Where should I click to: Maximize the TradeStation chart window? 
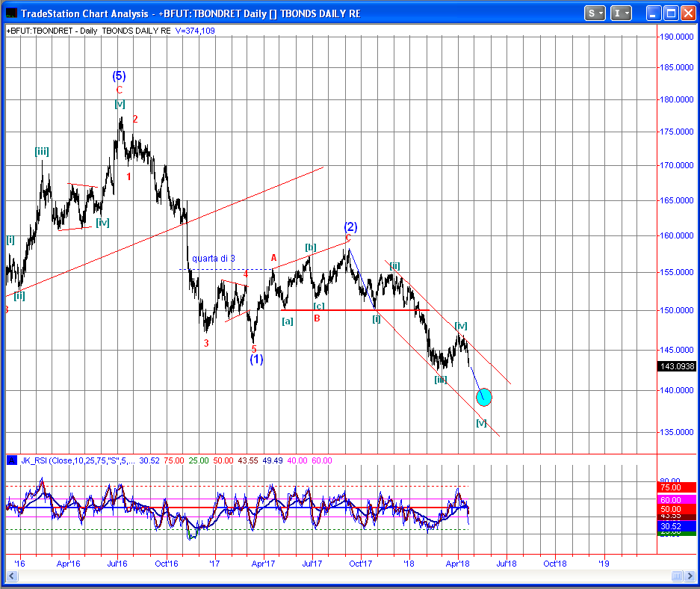(x=671, y=13)
